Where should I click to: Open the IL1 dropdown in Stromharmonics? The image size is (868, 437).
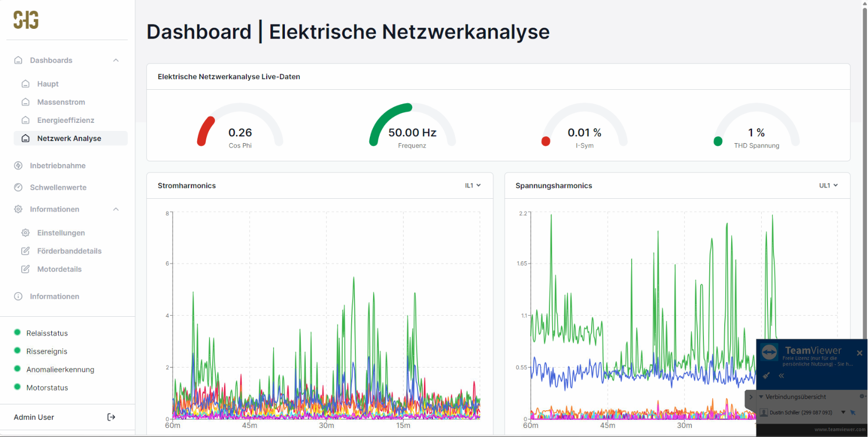pyautogui.click(x=472, y=185)
